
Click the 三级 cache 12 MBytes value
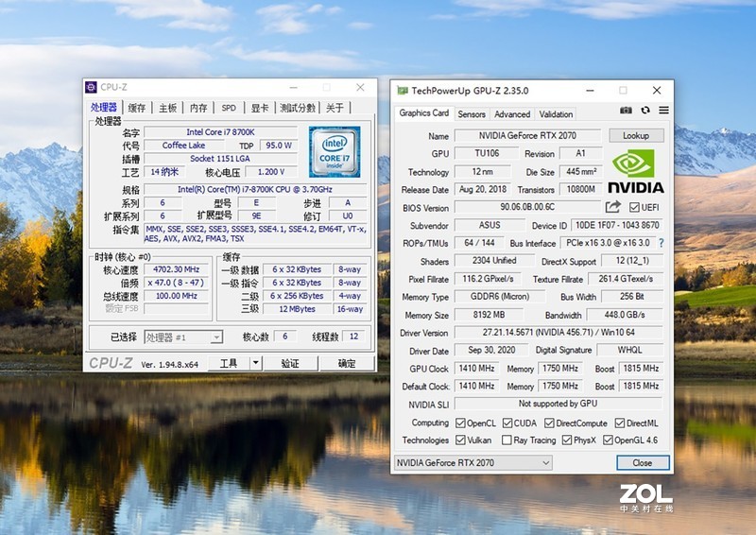[x=297, y=309]
